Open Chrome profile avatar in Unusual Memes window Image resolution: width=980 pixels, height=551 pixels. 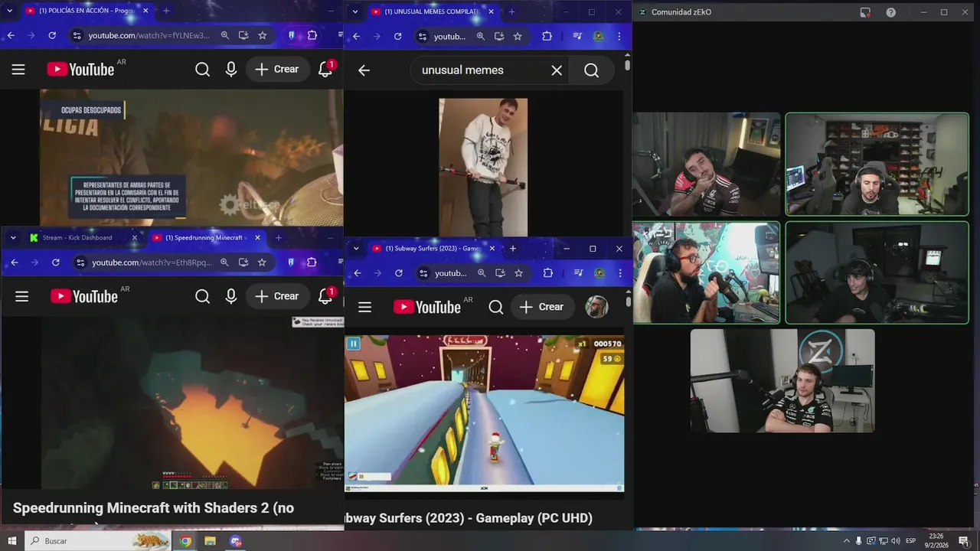tap(599, 36)
